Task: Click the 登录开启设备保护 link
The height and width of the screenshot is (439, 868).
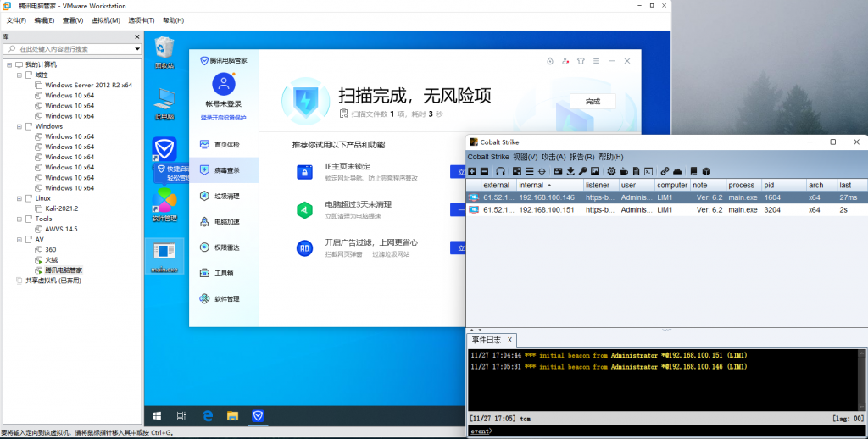Action: [x=223, y=118]
